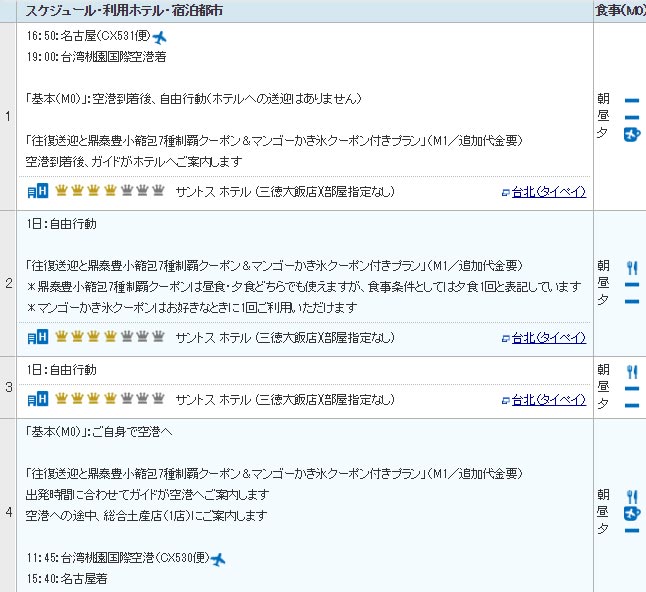Viewport: 646px width, 592px height.
Task: Click the no-meal dash for day 2 dinner
Action: coord(632,302)
